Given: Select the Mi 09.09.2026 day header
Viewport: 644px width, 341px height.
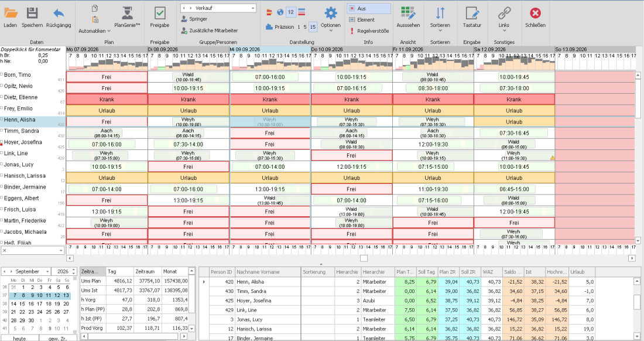Looking at the screenshot, I should [x=270, y=49].
